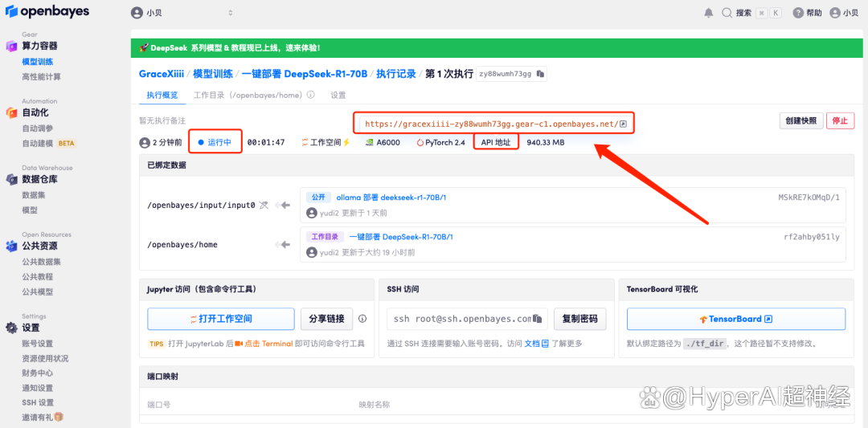Click the 执行记录 breadcrumb link
The height and width of the screenshot is (428, 868).
click(x=396, y=74)
